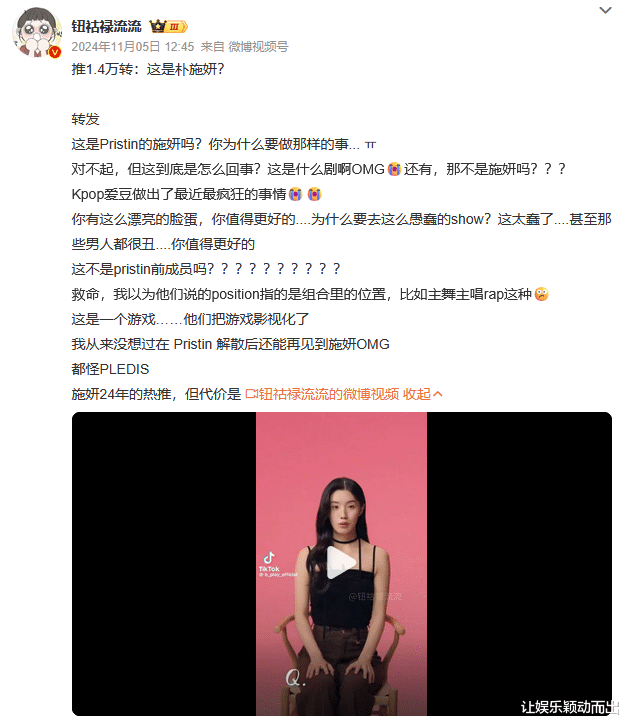
Task: Click the video icon before 钮祜禄流流的微博视频
Action: pyautogui.click(x=251, y=394)
